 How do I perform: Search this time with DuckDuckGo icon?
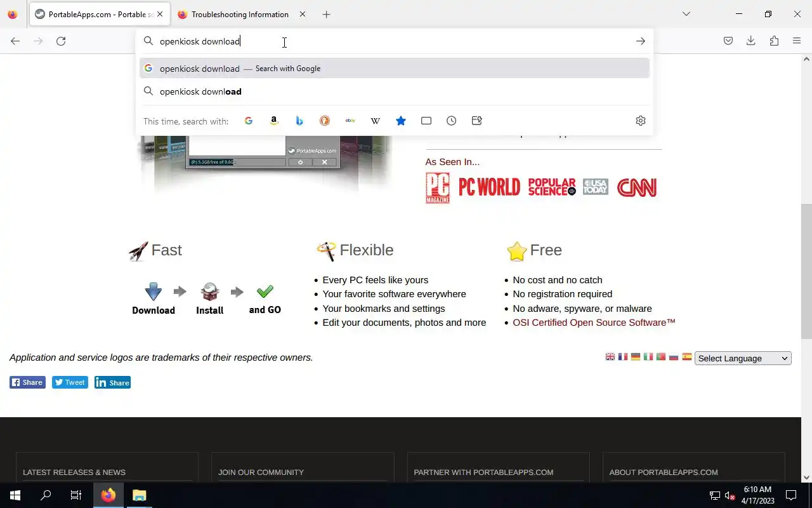325,121
